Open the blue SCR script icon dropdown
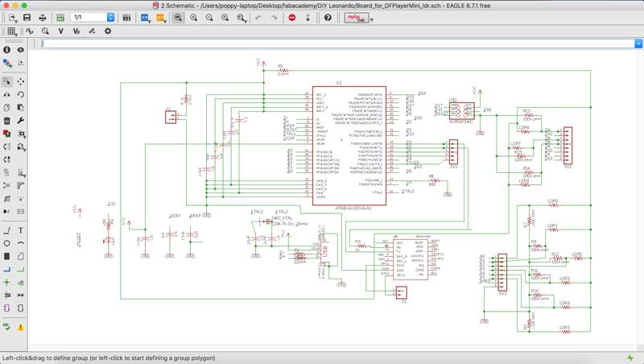The width and height of the screenshot is (644, 364). (x=145, y=18)
